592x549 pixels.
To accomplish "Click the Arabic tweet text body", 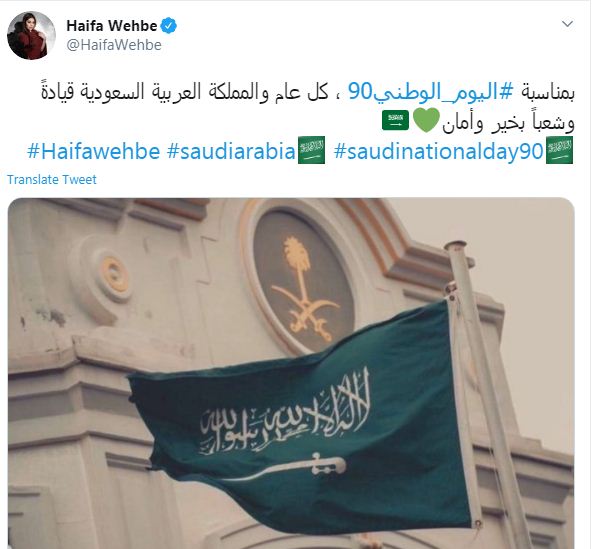I will (x=308, y=107).
